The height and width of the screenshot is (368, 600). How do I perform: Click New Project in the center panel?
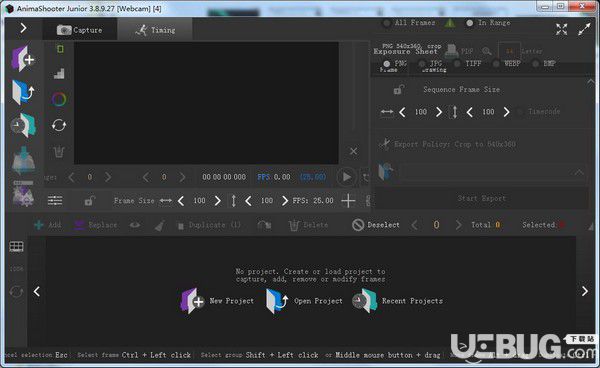pyautogui.click(x=217, y=301)
